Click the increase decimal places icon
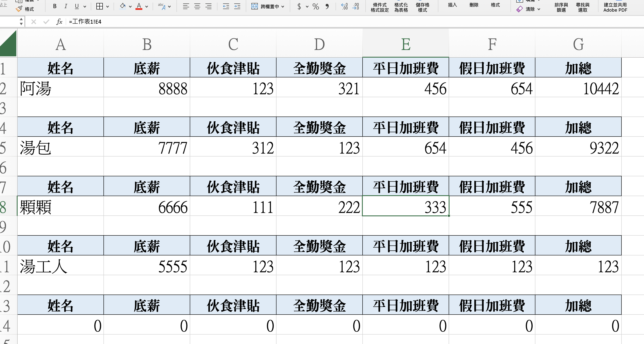Viewport: 644px width, 344px height. point(345,6)
